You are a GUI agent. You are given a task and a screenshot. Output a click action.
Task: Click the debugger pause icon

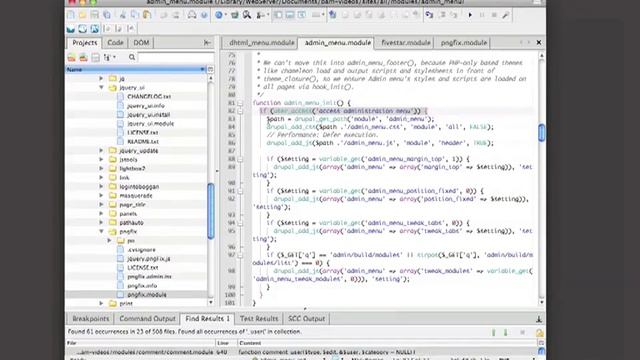click(x=482, y=15)
